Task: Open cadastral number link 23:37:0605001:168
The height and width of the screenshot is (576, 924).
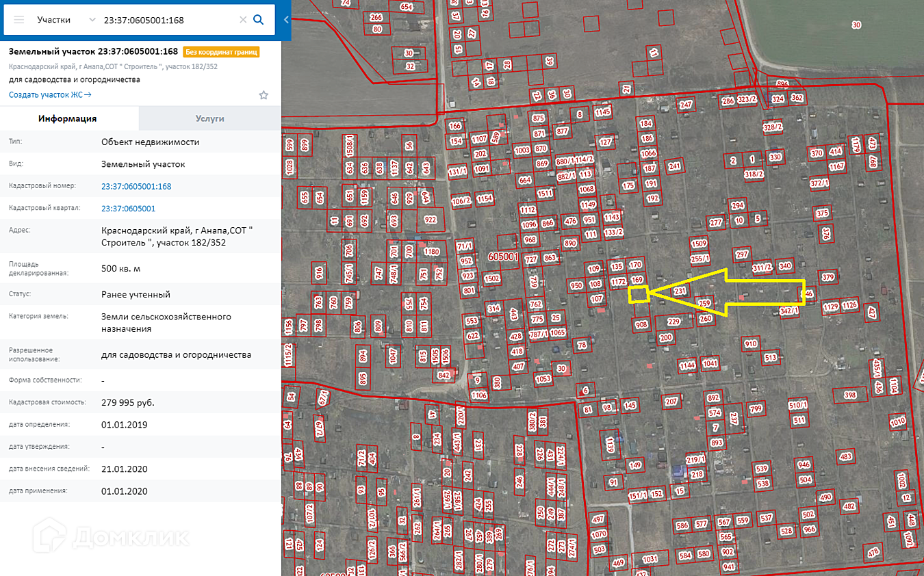Action: 136,186
